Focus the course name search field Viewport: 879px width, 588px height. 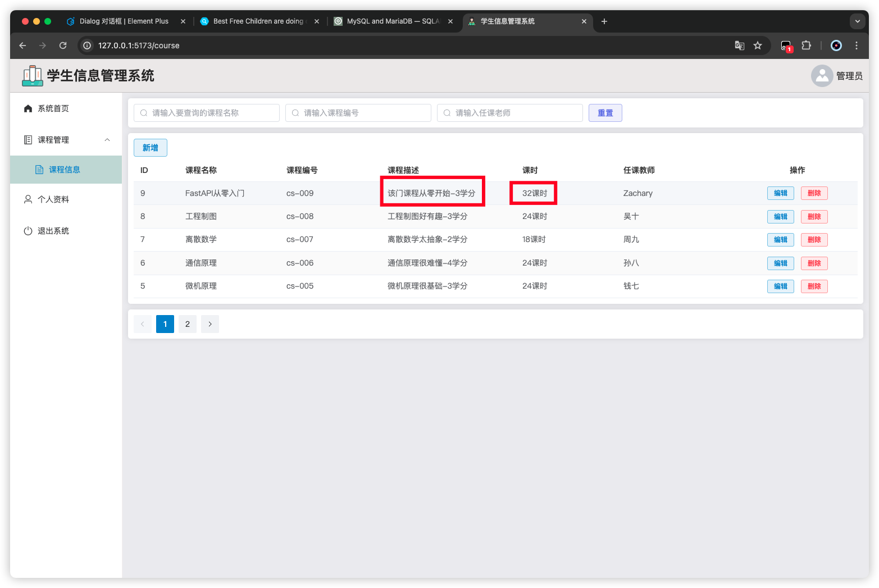click(207, 113)
